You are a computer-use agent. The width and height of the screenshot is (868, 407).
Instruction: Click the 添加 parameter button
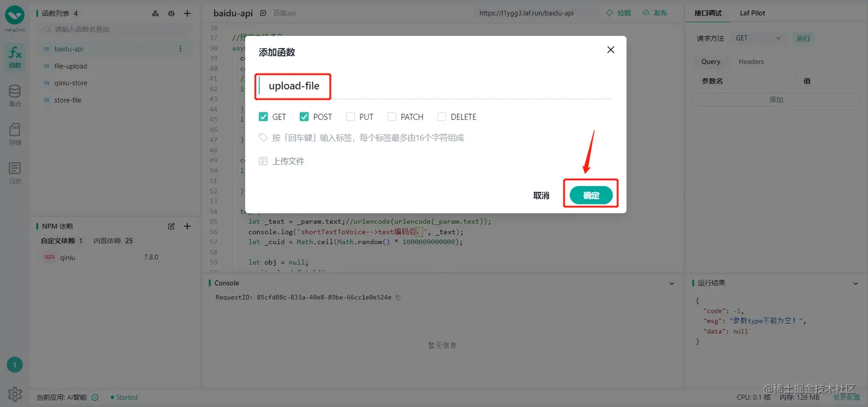tap(776, 99)
